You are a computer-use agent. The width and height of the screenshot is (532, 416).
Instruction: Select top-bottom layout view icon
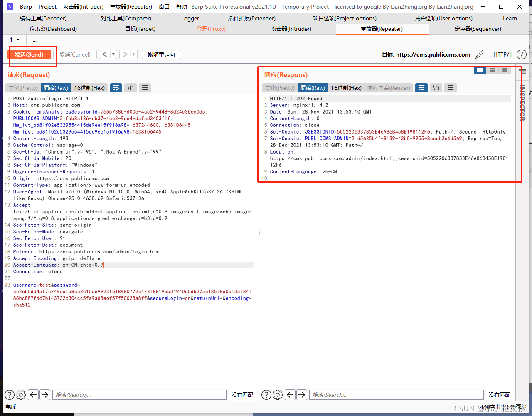click(493, 70)
